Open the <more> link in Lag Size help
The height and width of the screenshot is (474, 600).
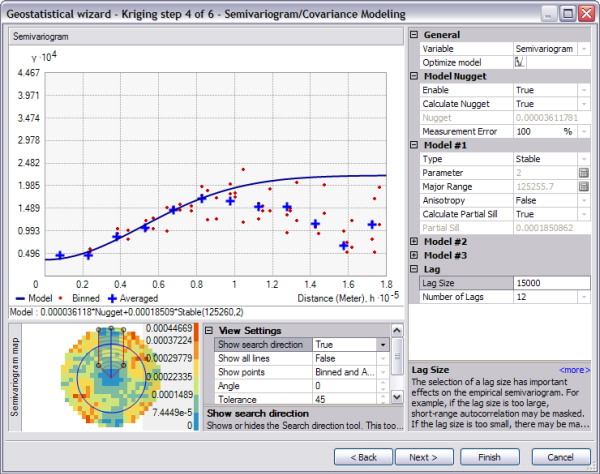574,370
